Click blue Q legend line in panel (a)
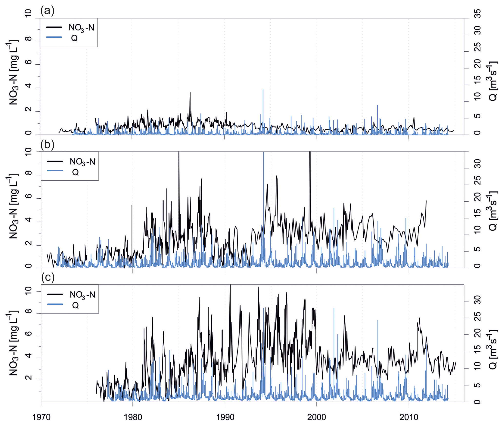This screenshot has width=504, height=426. click(54, 37)
